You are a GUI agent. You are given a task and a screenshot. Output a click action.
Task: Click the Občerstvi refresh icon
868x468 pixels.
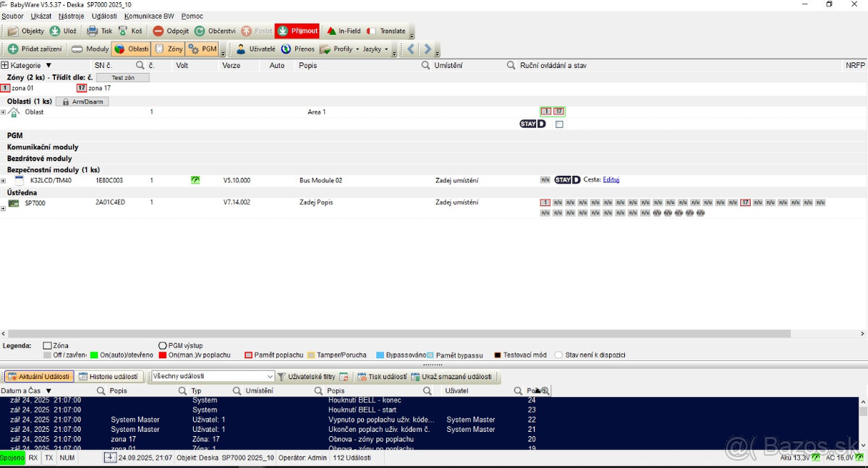(x=200, y=31)
